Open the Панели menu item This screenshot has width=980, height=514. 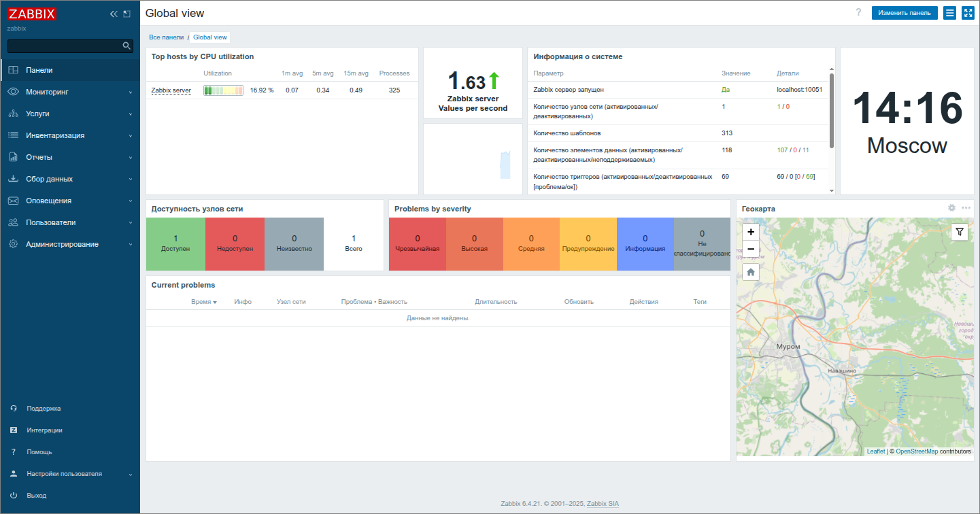point(70,70)
